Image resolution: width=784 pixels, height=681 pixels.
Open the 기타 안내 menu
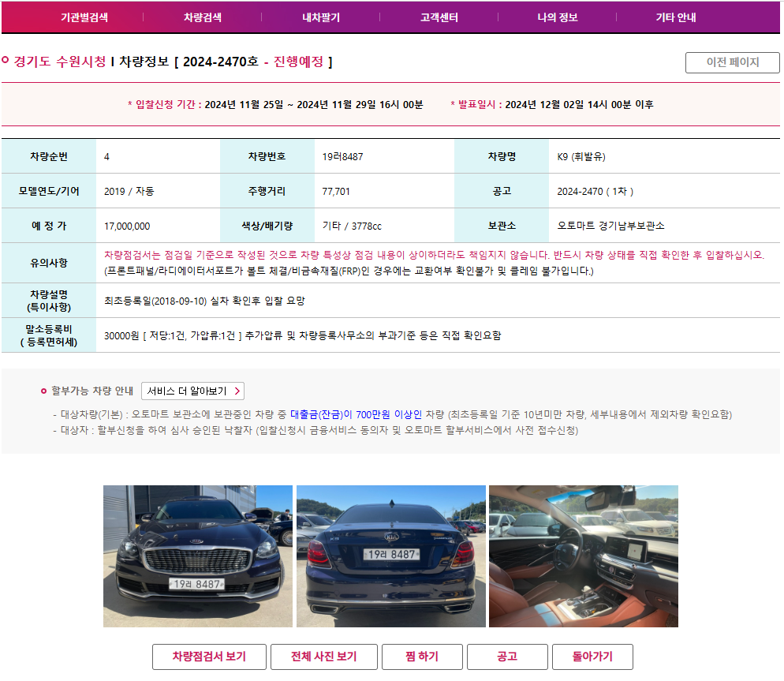[x=676, y=17]
